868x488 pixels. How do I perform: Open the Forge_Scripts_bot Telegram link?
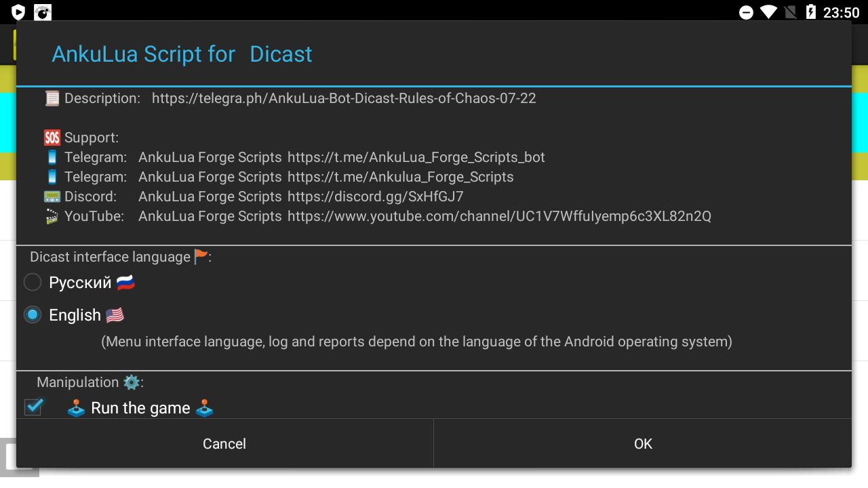pos(416,157)
